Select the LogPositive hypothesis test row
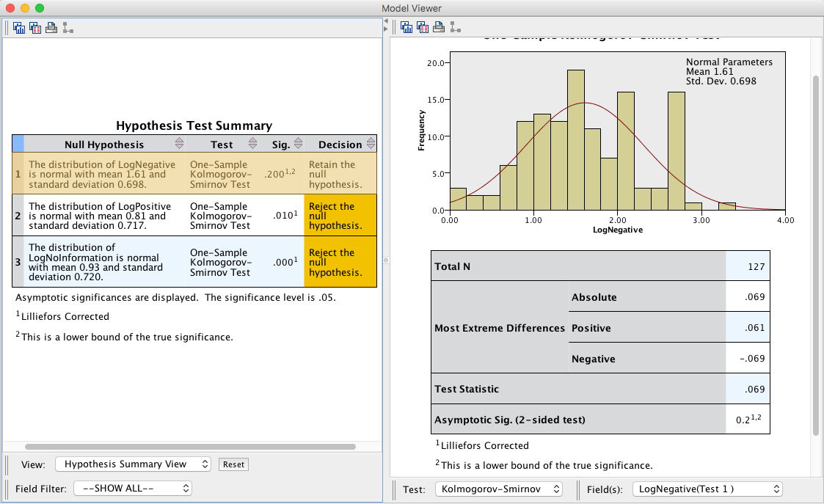The image size is (824, 504). pyautogui.click(x=99, y=216)
